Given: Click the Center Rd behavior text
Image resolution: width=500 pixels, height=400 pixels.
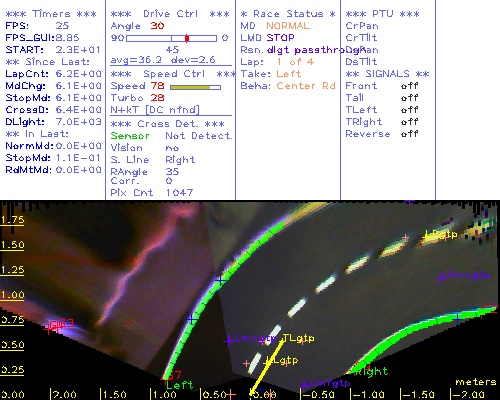Looking at the screenshot, I should 306,86.
